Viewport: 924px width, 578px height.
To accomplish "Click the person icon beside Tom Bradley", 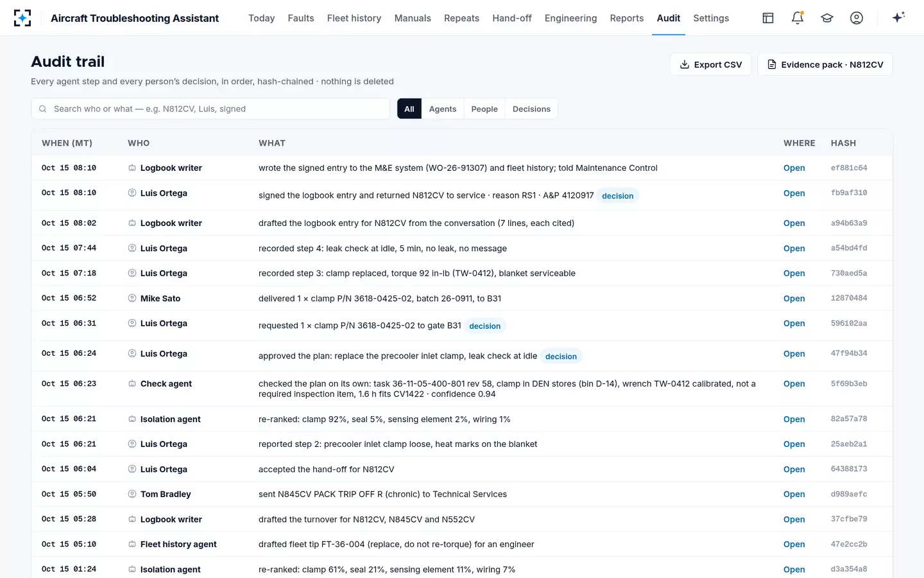I will (x=132, y=494).
